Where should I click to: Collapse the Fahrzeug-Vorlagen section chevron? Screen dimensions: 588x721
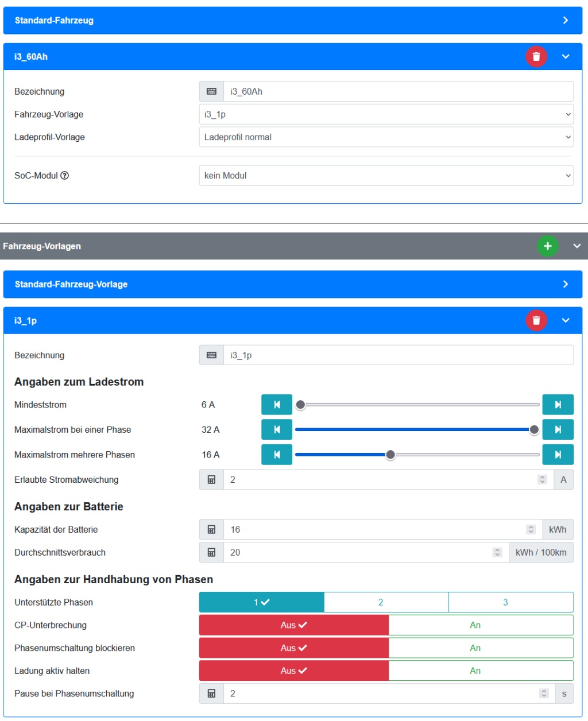pos(577,246)
